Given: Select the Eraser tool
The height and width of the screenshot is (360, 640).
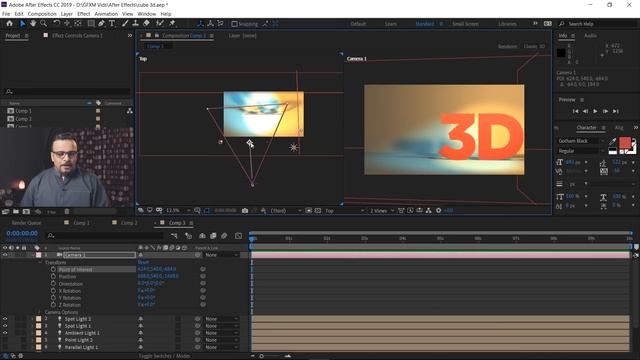Looking at the screenshot, I should point(146,24).
